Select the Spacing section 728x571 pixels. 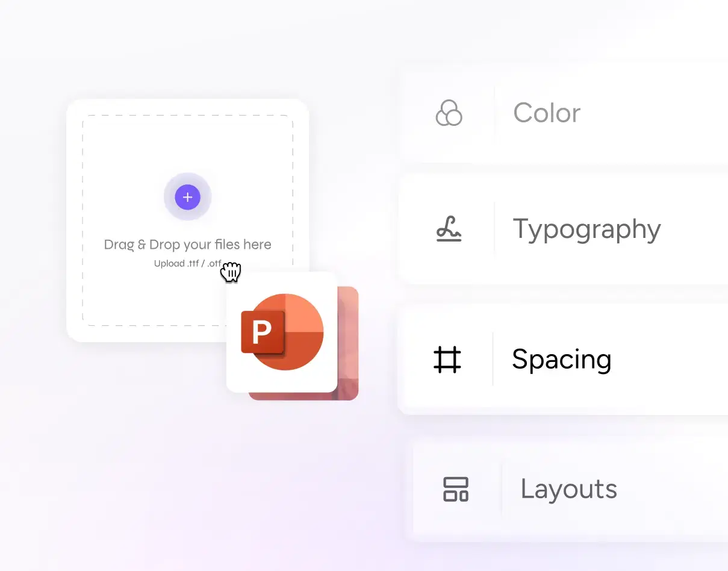564,359
